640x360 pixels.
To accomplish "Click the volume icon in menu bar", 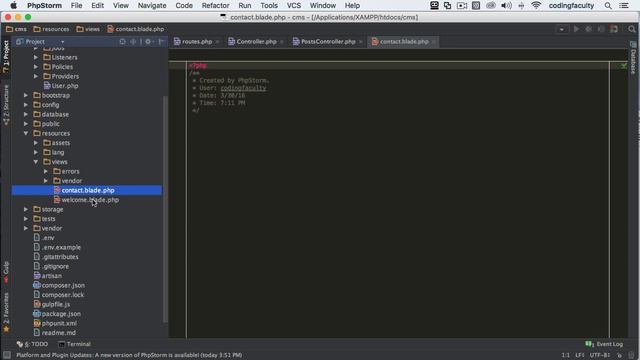I will click(x=506, y=6).
